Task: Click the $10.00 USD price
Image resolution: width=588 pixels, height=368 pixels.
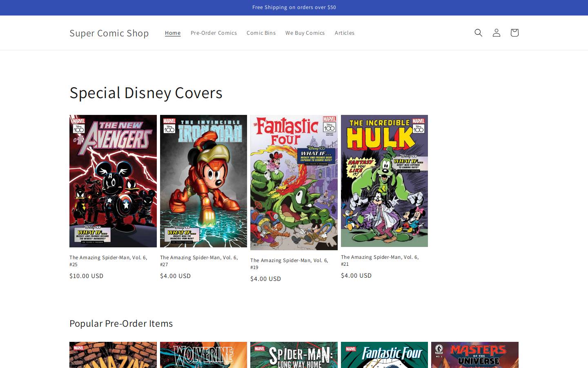Action: pos(87,276)
